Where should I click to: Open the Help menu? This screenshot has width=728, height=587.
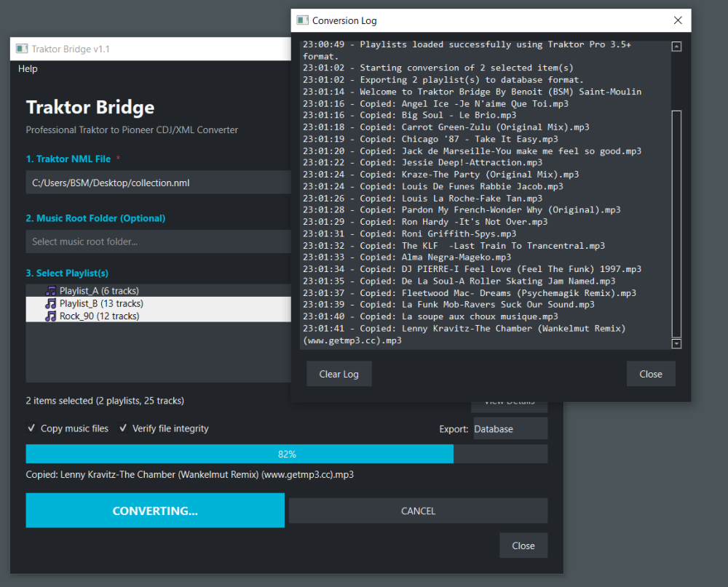coord(28,68)
